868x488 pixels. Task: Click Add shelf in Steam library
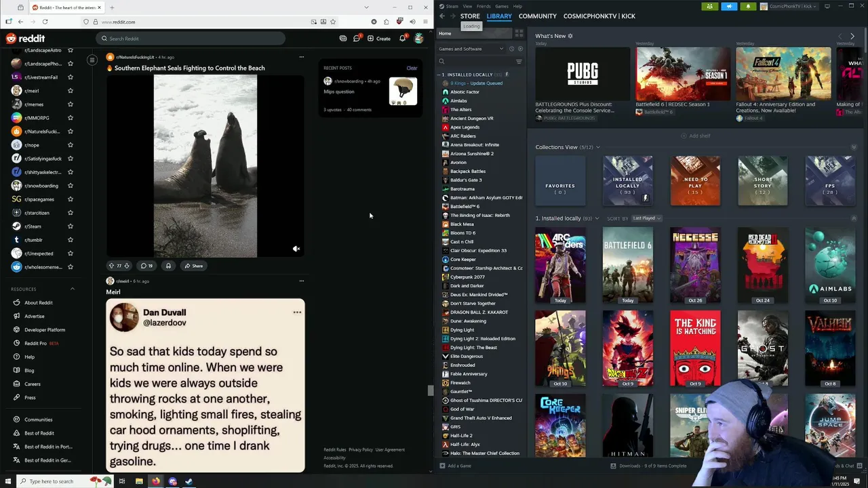pos(696,136)
